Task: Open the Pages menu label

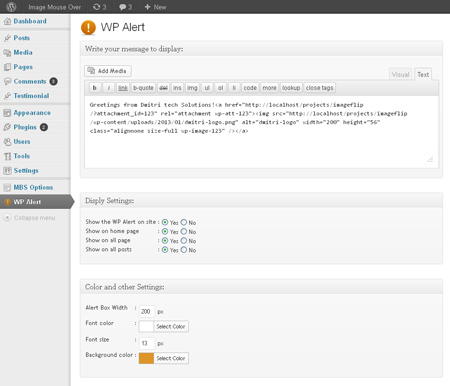Action: click(23, 67)
